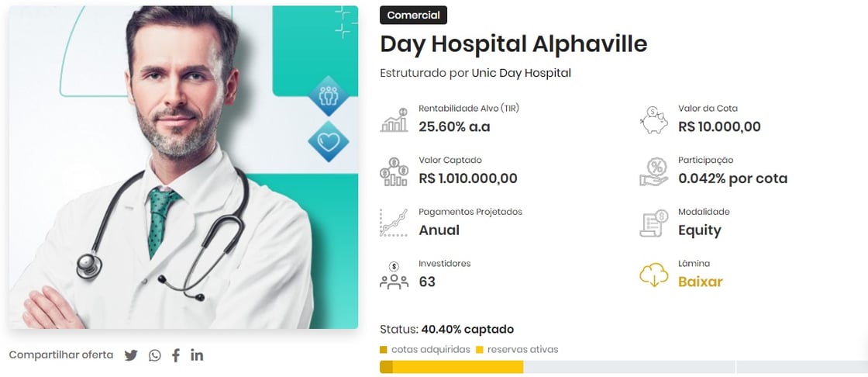Share offer via WhatsApp icon
The image size is (868, 377).
[155, 355]
